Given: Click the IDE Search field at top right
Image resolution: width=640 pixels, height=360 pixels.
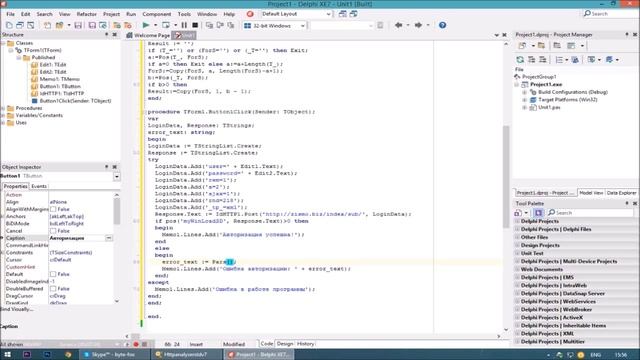Looking at the screenshot, I should (610, 13).
